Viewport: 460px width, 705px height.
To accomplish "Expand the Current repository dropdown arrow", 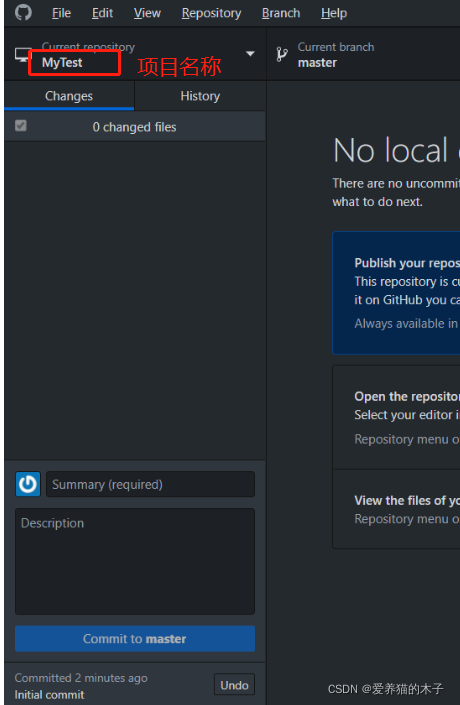I will (250, 54).
